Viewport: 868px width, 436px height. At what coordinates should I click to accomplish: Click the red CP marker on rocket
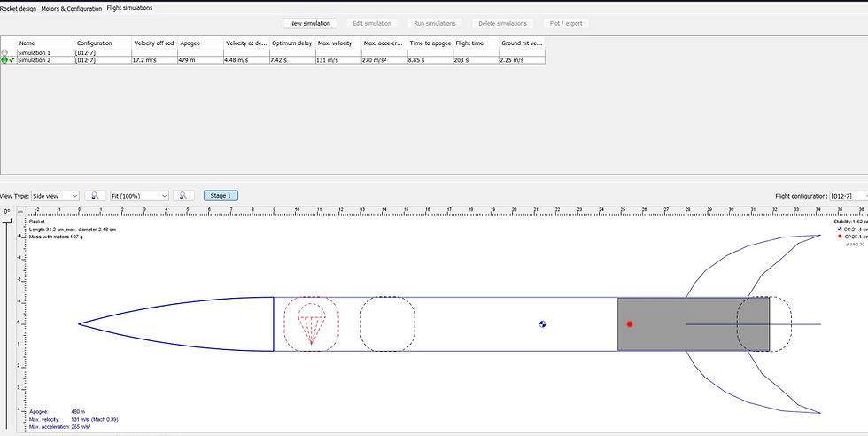tap(630, 324)
